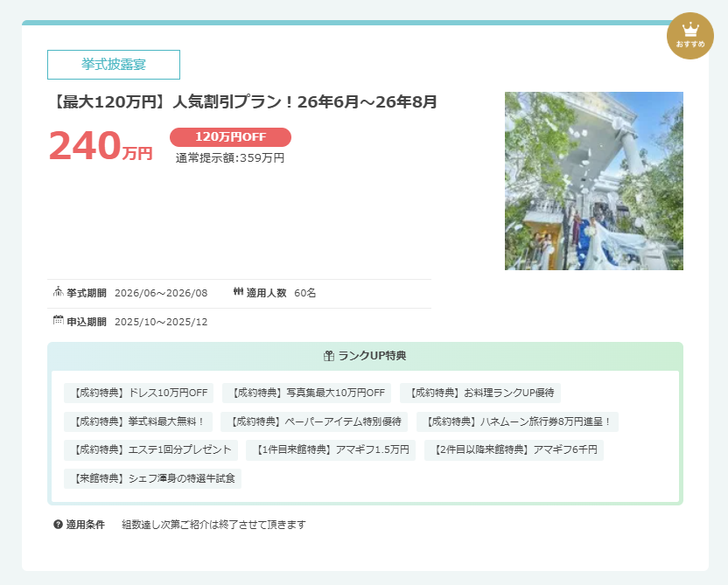
Task: Select the ペーパーアイテム特別優待 benefit tag
Action: coord(314,421)
